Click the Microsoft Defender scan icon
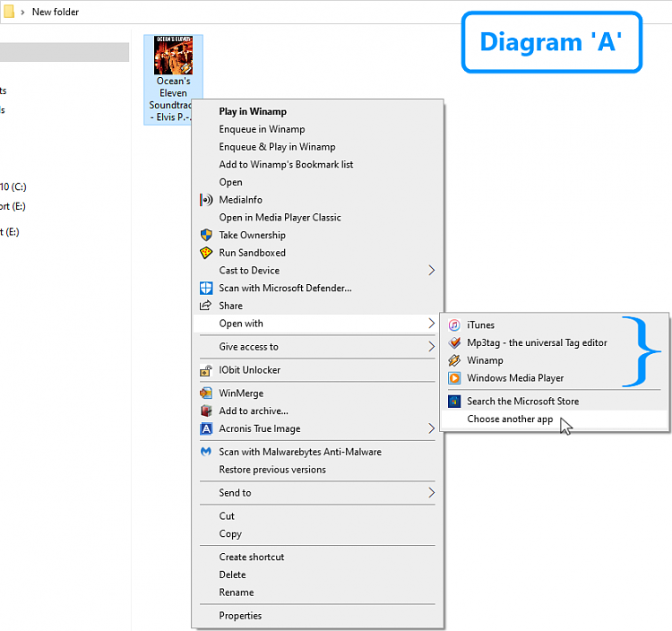This screenshot has height=631, width=672. click(205, 288)
